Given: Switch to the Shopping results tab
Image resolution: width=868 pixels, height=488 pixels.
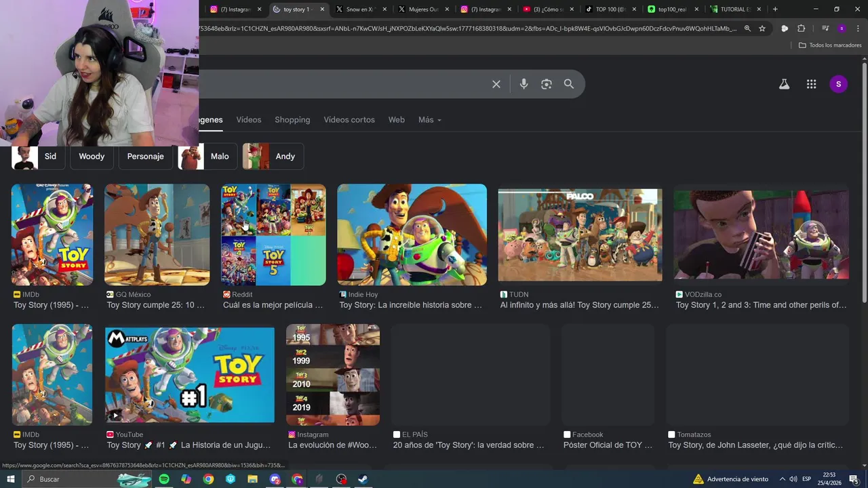Looking at the screenshot, I should coord(292,120).
